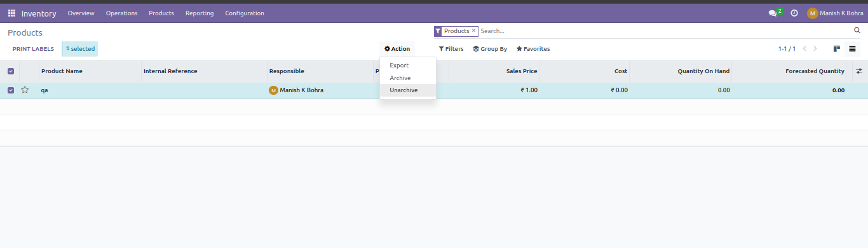The image size is (868, 248).
Task: Open the activities clock icon
Action: click(794, 13)
